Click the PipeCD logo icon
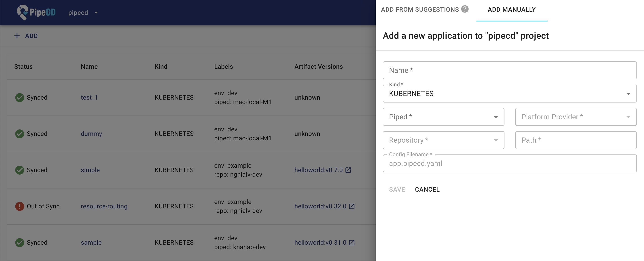This screenshot has height=261, width=644. tap(22, 12)
